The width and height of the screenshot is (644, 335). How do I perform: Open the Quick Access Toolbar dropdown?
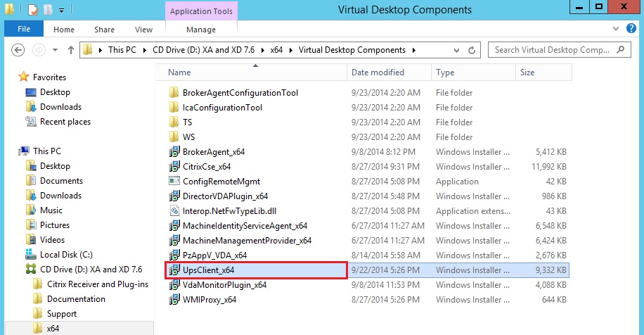[62, 11]
